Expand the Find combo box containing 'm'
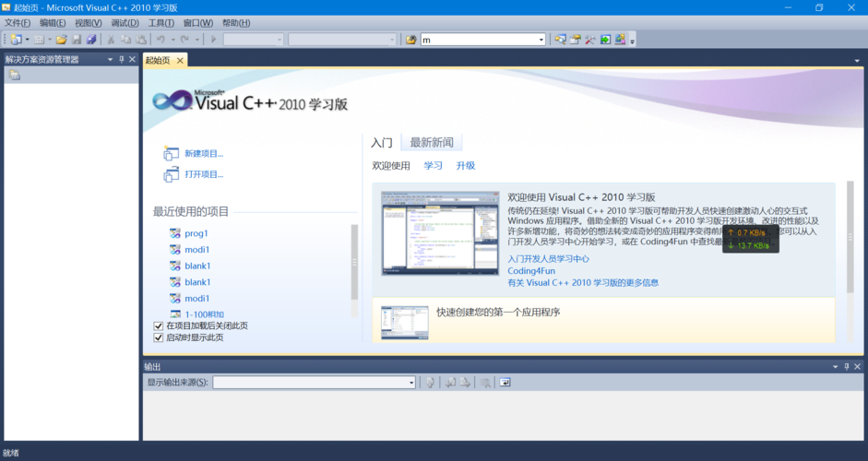Viewport: 868px width, 461px height. point(541,40)
